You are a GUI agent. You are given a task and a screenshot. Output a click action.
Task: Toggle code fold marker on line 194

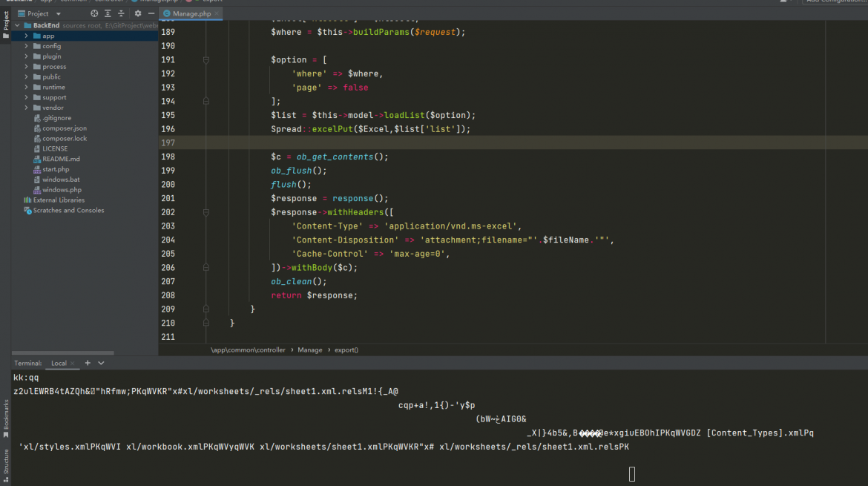[x=206, y=102]
